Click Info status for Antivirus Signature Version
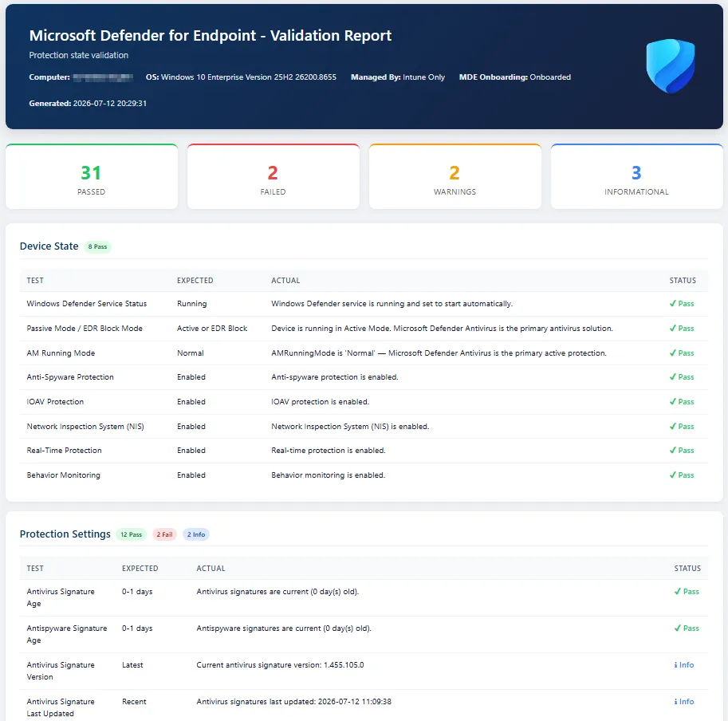 [x=684, y=665]
